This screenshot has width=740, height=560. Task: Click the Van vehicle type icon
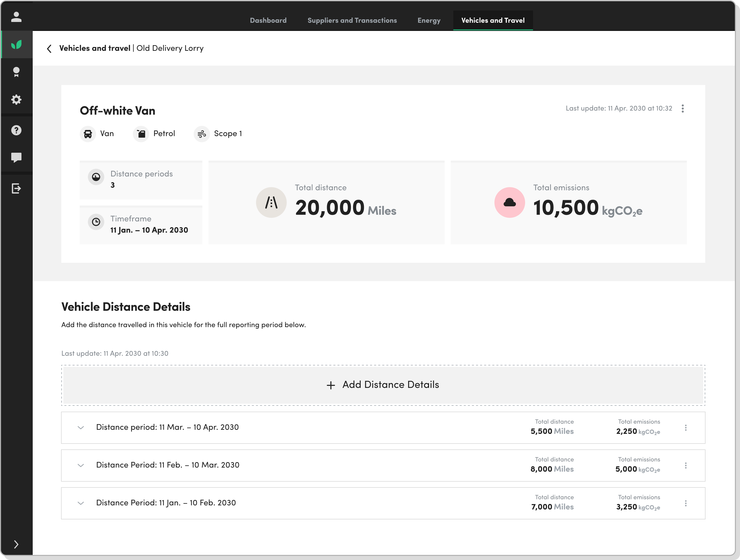coord(88,134)
